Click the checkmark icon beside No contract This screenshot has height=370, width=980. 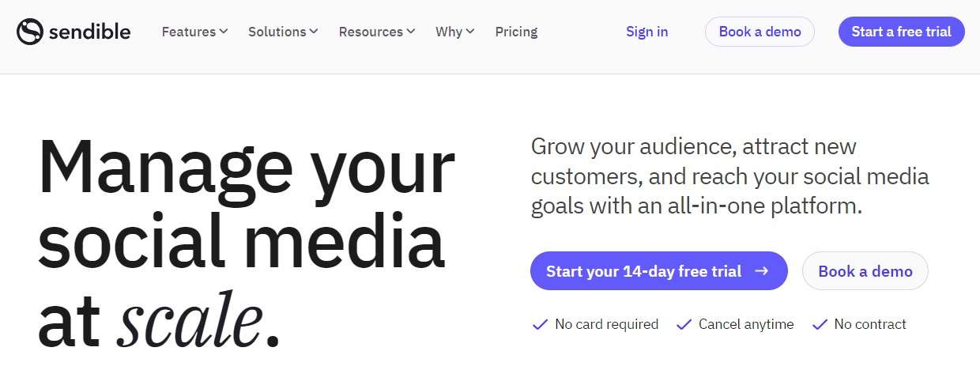[820, 324]
